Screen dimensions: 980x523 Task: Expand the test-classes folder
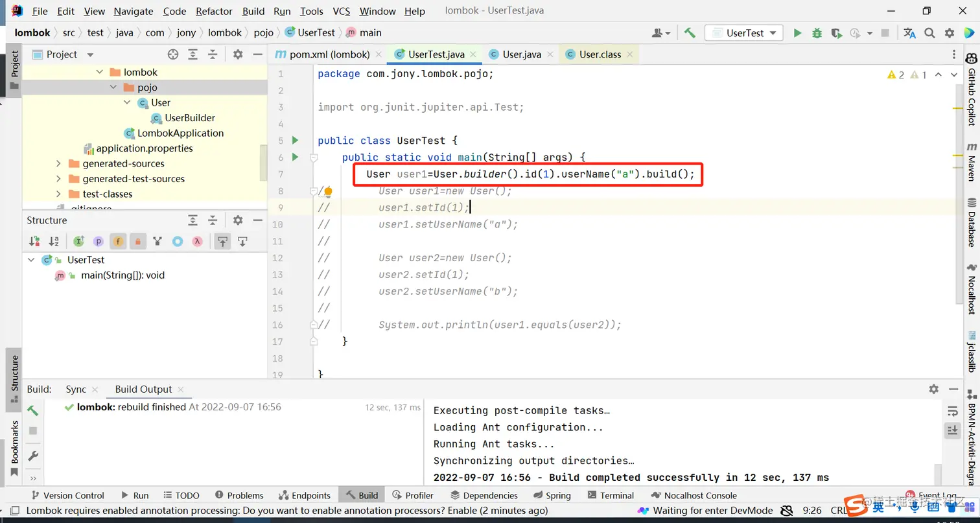click(x=58, y=194)
